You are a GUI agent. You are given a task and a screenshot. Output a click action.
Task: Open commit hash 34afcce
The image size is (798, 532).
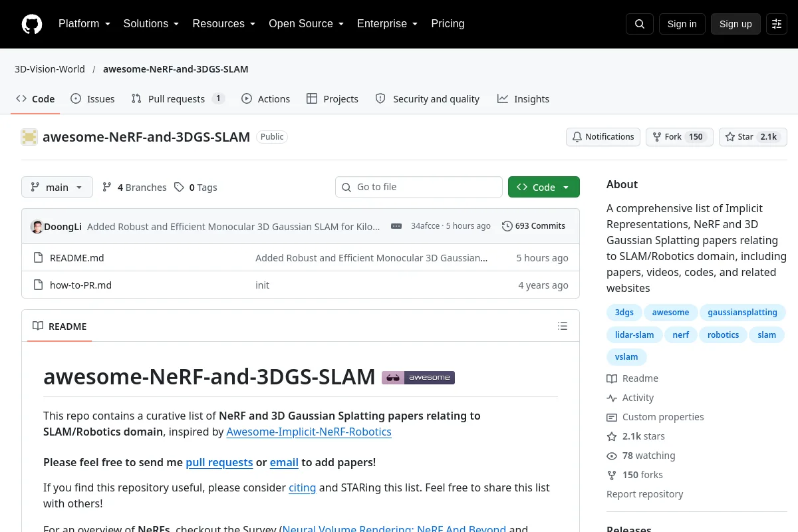[426, 226]
